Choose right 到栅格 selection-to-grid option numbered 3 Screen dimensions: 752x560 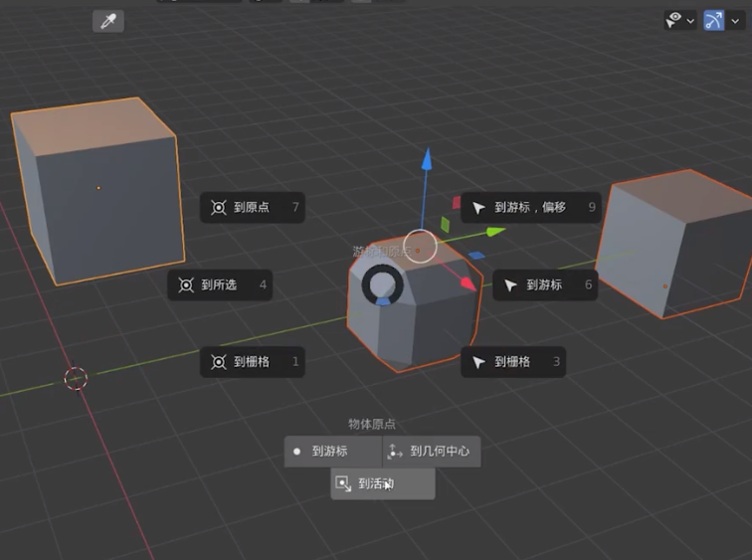pyautogui.click(x=513, y=361)
